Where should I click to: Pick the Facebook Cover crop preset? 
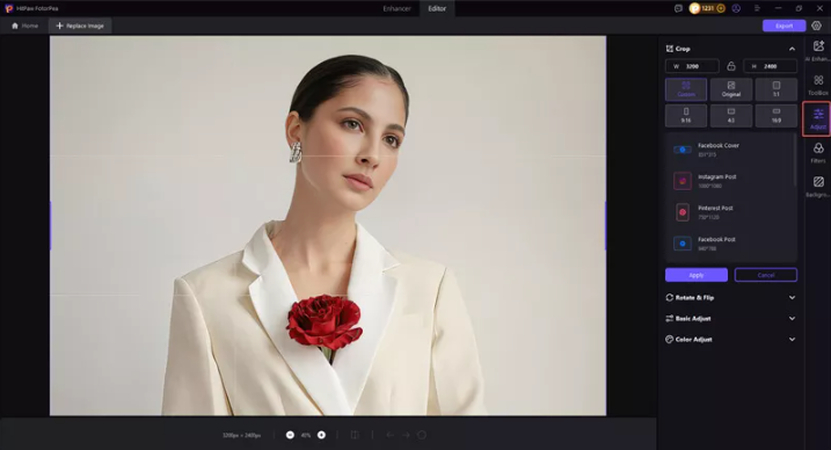coord(729,149)
